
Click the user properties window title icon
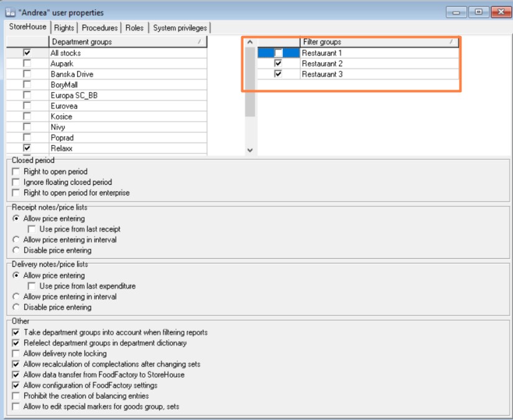point(10,12)
